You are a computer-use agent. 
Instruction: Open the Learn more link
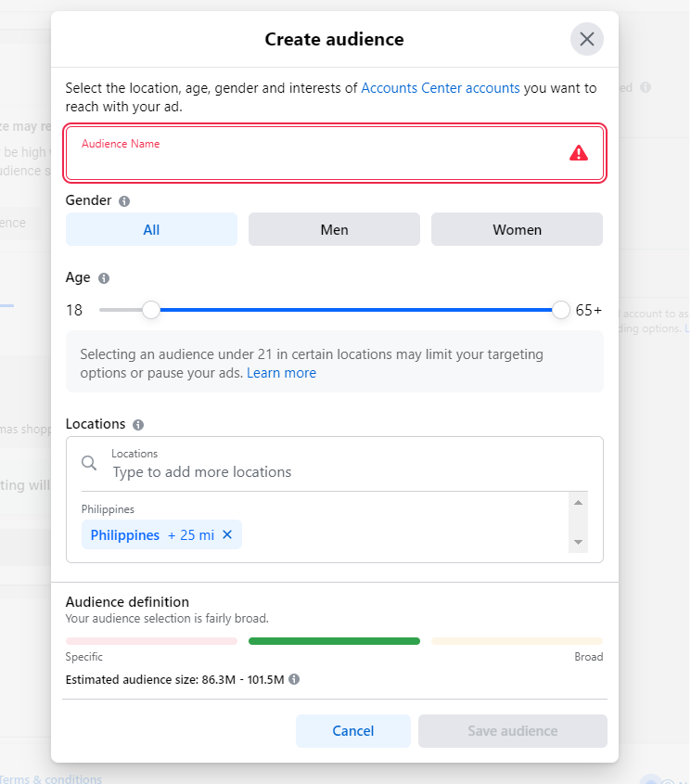tap(281, 373)
